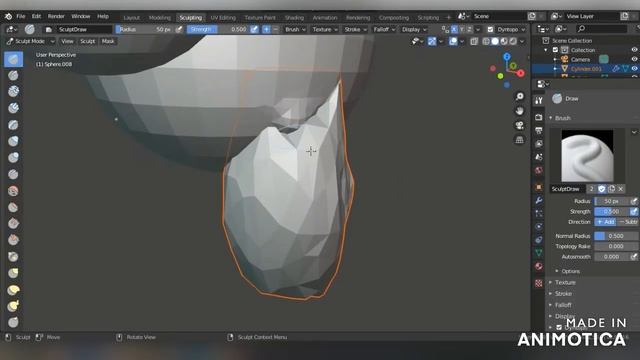
Task: Hide Cylinder.001 with eye icon
Action: click(634, 69)
